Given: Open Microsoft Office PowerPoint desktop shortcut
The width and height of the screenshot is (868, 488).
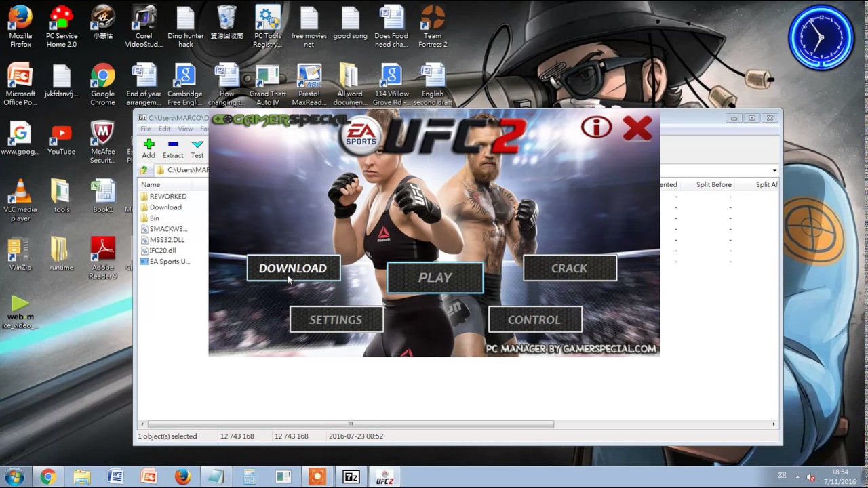Looking at the screenshot, I should click(20, 85).
